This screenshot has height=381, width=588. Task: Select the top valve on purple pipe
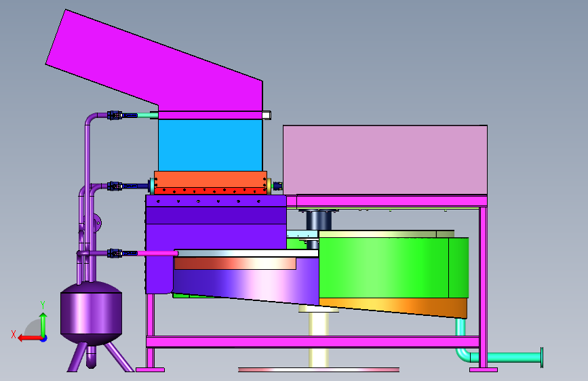point(115,115)
